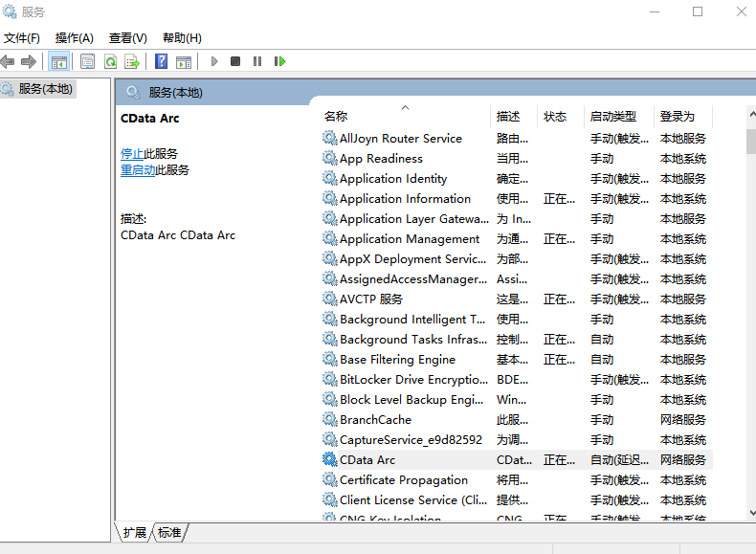
Task: Select the Application Layer Gateway service row
Action: [x=517, y=218]
